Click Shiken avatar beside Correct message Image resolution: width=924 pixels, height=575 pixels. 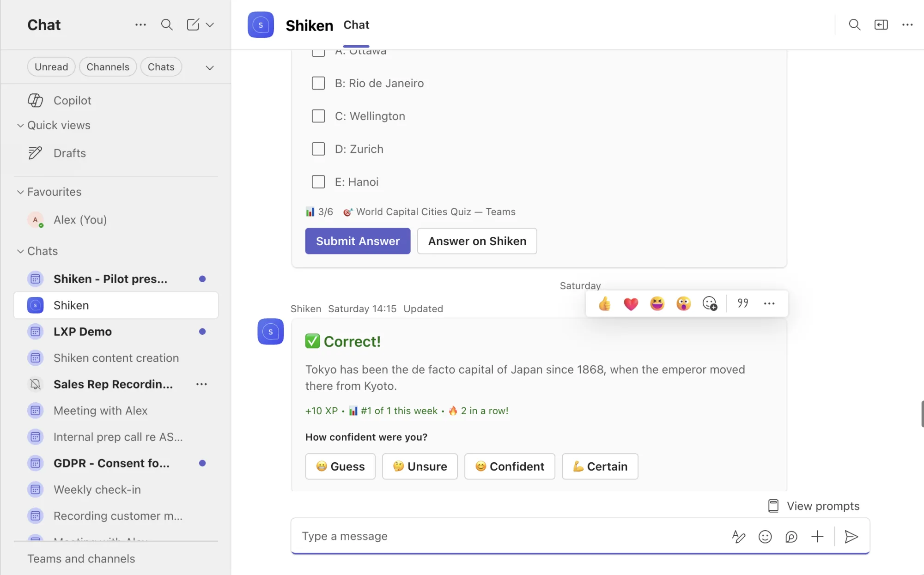point(271,332)
